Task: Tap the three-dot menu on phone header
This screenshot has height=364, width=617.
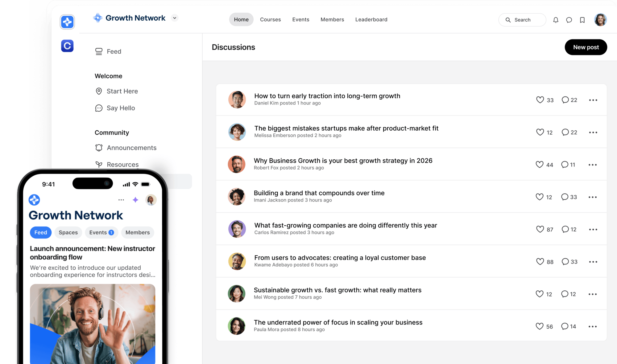Action: tap(121, 200)
